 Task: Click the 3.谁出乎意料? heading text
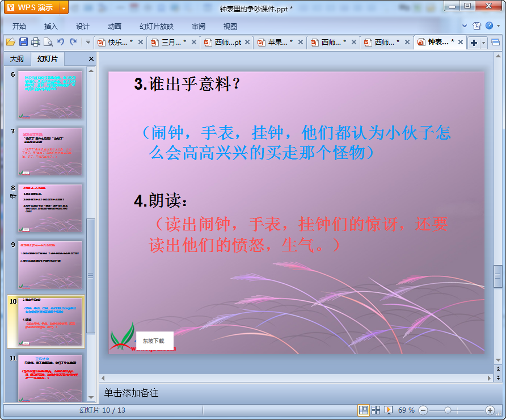pos(187,84)
